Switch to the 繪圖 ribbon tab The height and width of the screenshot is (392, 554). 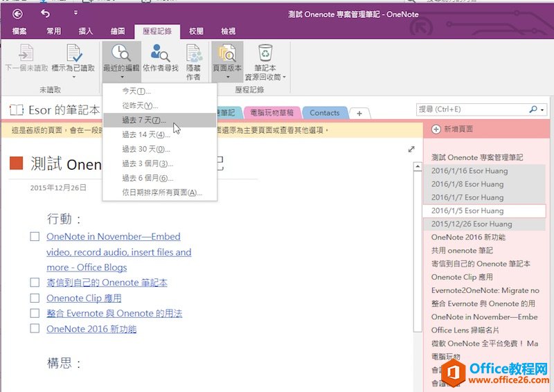pos(117,31)
